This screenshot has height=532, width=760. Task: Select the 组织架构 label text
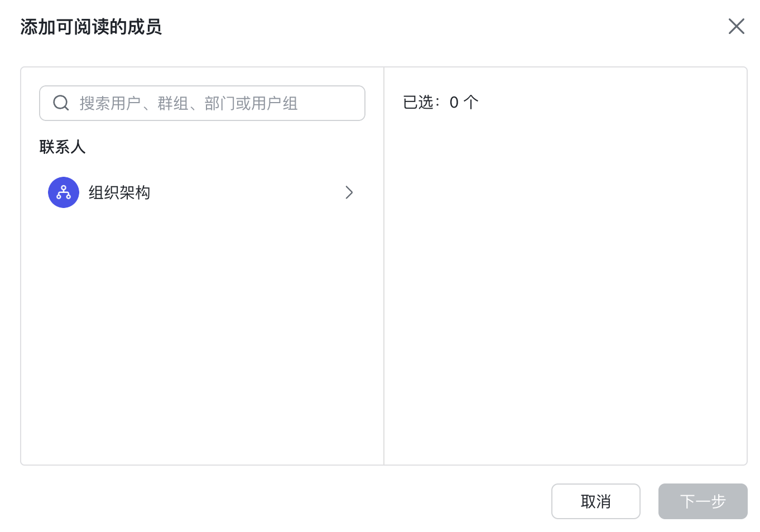(x=119, y=192)
